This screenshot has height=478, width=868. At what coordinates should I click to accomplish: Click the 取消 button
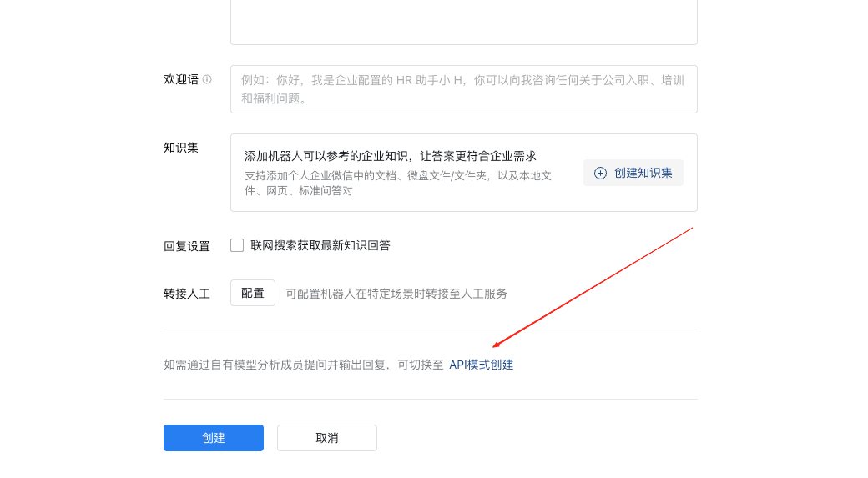tap(327, 438)
